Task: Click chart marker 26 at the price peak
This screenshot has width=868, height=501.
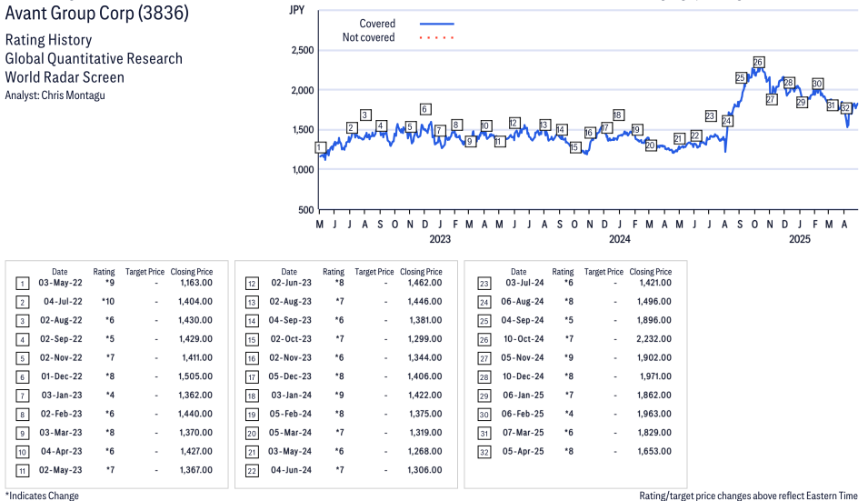Action: pyautogui.click(x=758, y=62)
